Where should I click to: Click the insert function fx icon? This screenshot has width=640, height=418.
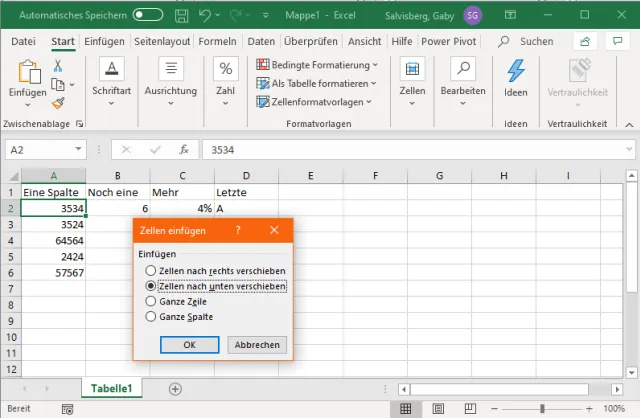(184, 150)
